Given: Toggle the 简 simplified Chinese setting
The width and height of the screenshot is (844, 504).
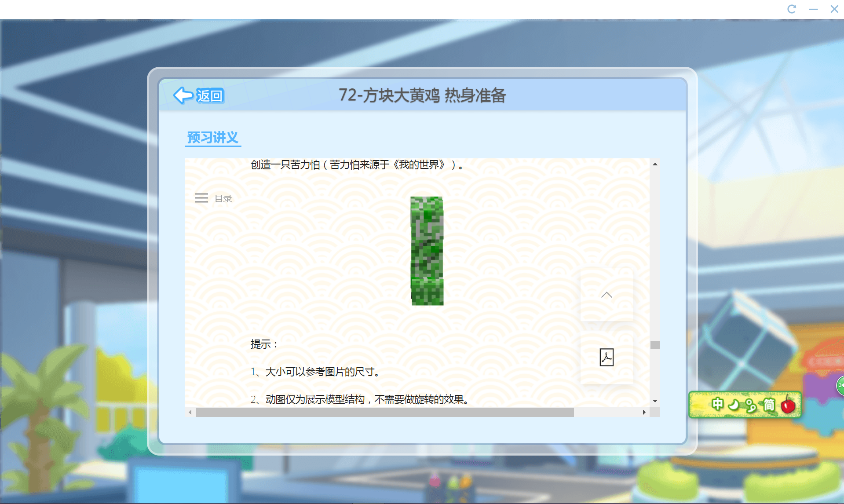Looking at the screenshot, I should pos(769,404).
